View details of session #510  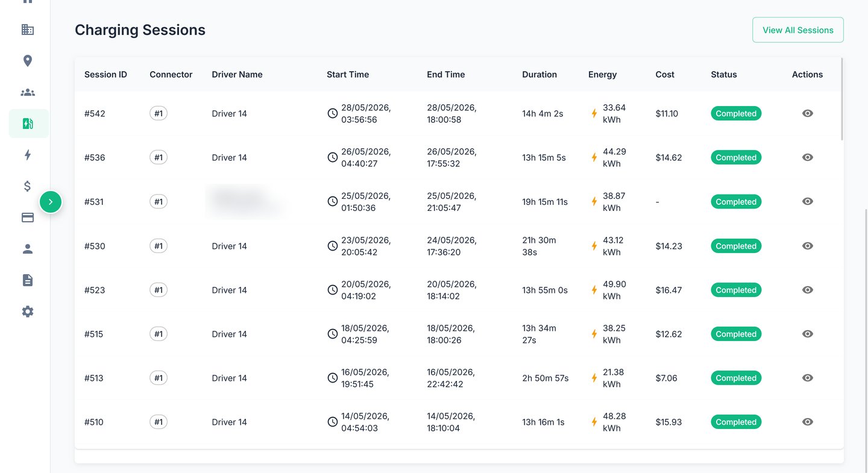coord(808,422)
